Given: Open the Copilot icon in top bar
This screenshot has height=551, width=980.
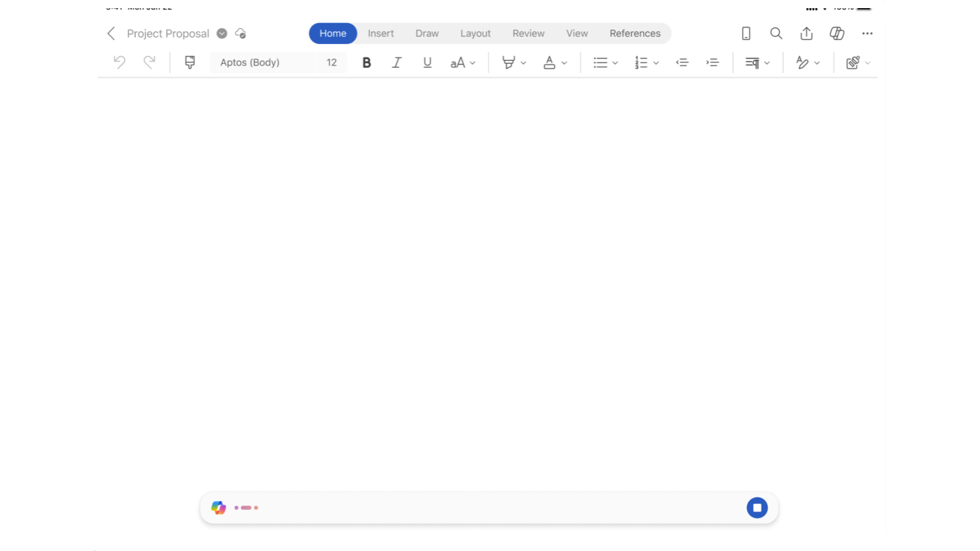Looking at the screenshot, I should [837, 34].
